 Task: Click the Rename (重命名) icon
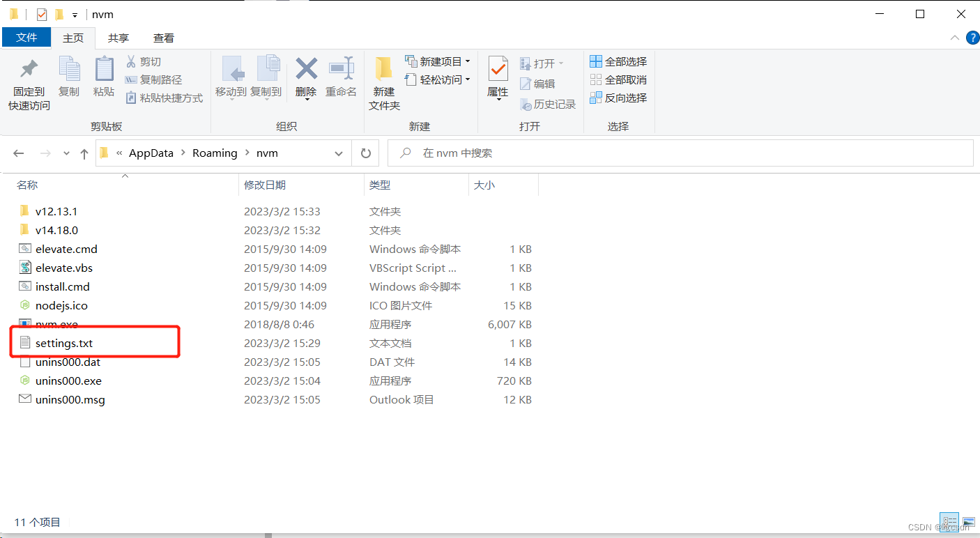click(x=342, y=69)
